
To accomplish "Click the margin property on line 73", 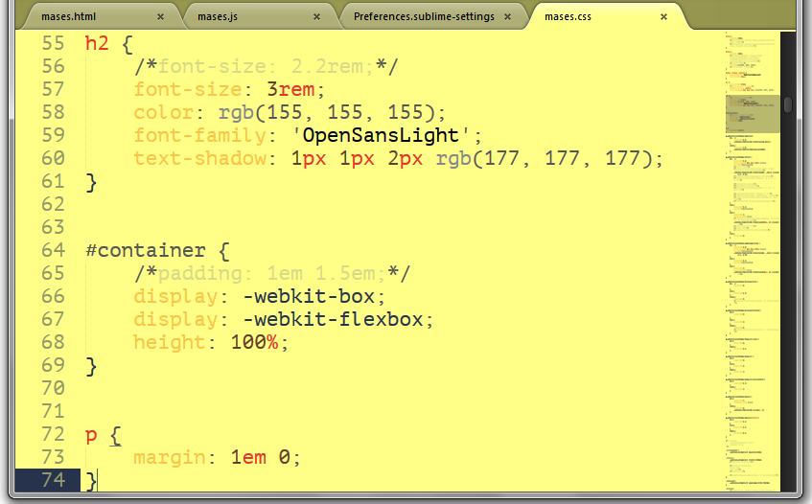I will [170, 457].
